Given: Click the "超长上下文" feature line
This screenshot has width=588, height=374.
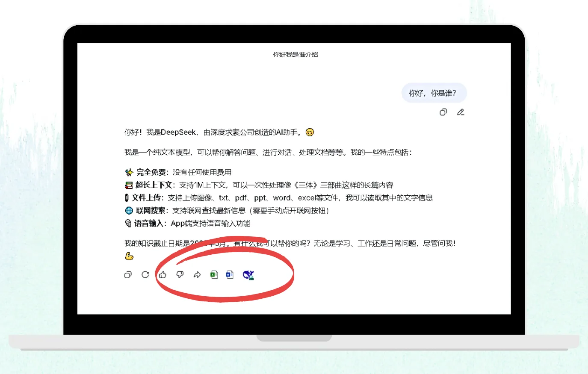Looking at the screenshot, I should pos(259,185).
